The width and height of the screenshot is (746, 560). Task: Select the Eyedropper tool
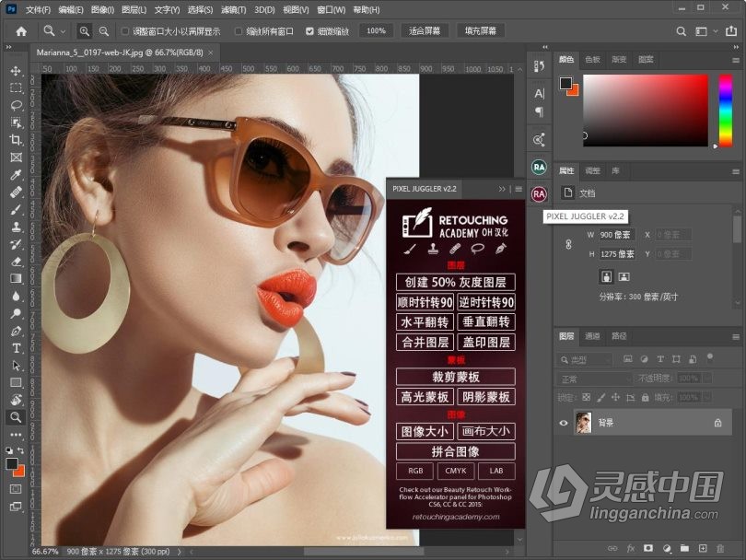point(16,175)
